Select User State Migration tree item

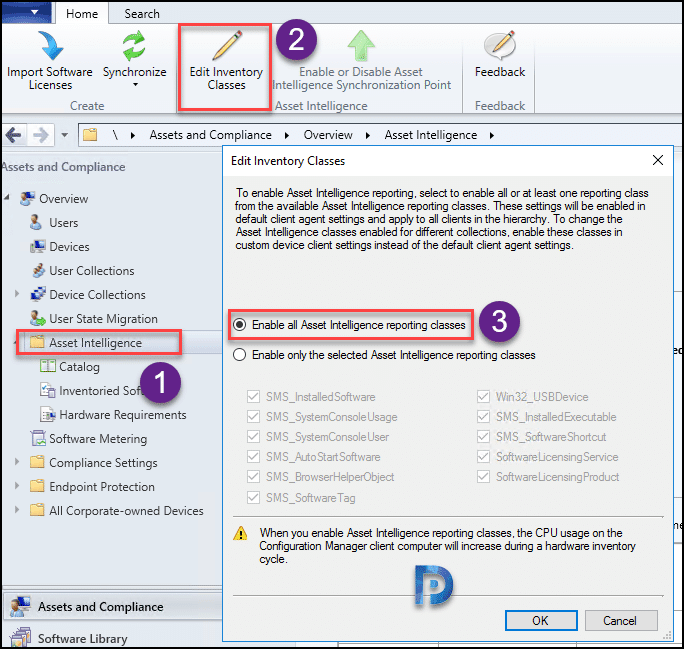pyautogui.click(x=103, y=319)
